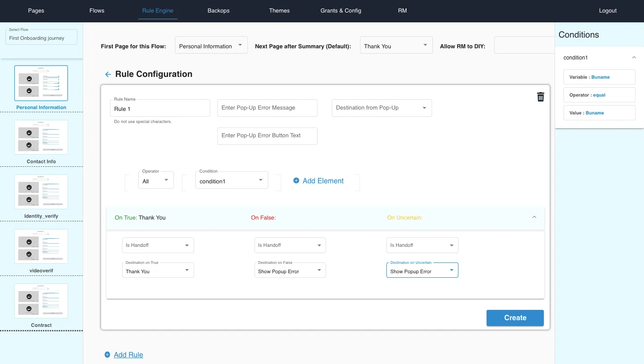This screenshot has width=644, height=364.
Task: Open the RM tab
Action: coord(402,11)
